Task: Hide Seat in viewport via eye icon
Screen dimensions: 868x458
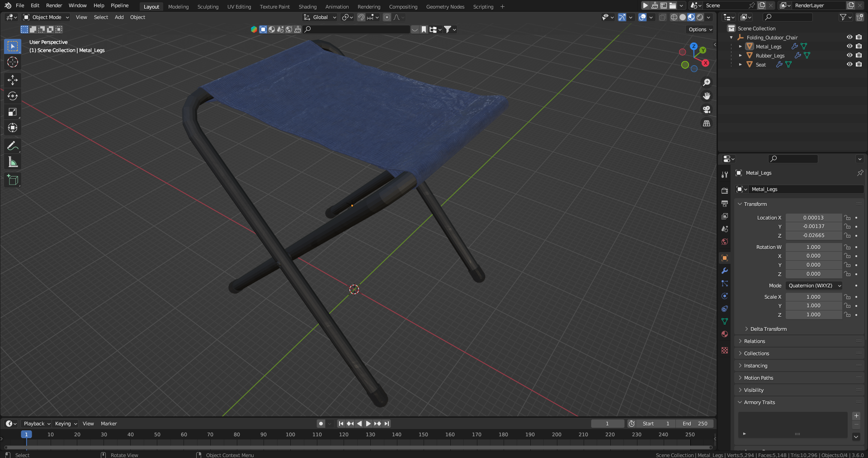Action: (849, 64)
